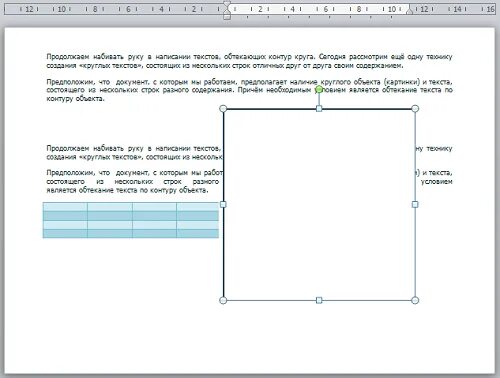This screenshot has width=500, height=378.
Task: Click the bottom-left corner handle of the square
Action: coord(223,300)
